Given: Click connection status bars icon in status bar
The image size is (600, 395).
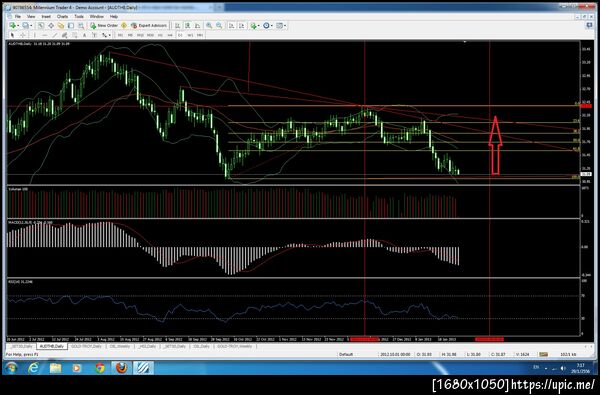Looking at the screenshot, I should 544,354.
